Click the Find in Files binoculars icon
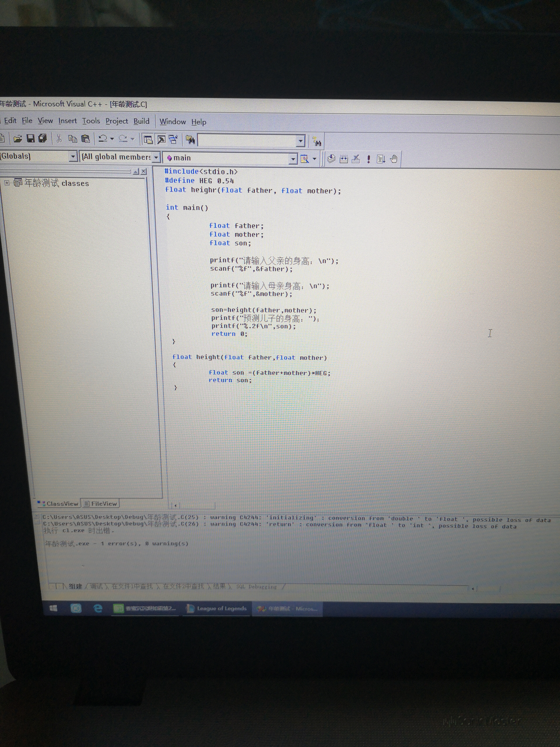The image size is (560, 747). point(190,140)
